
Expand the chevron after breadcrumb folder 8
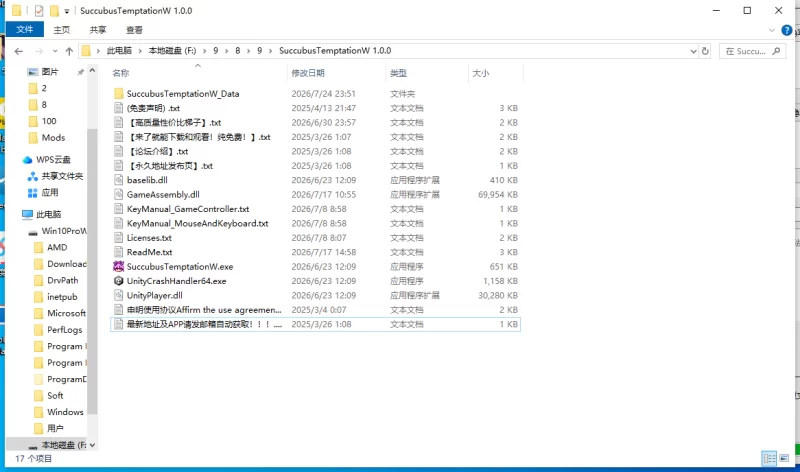[248, 51]
